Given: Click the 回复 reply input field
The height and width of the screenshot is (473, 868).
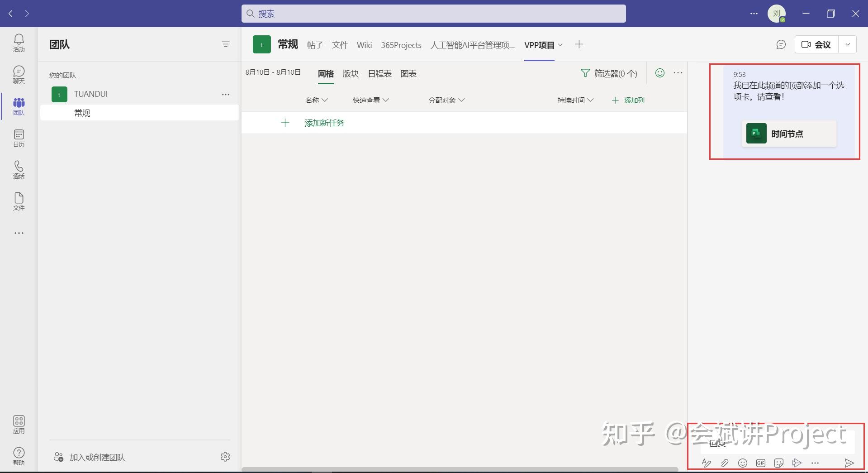Looking at the screenshot, I should coord(777,443).
